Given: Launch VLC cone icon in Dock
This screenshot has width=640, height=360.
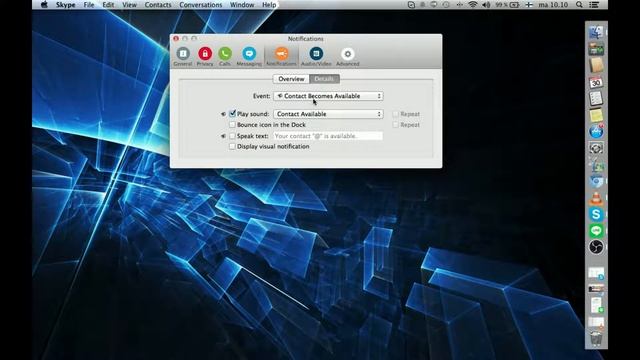Looking at the screenshot, I should pyautogui.click(x=596, y=198).
